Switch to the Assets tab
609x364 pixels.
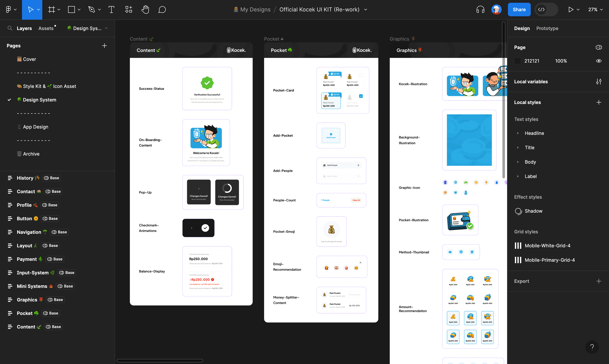46,28
